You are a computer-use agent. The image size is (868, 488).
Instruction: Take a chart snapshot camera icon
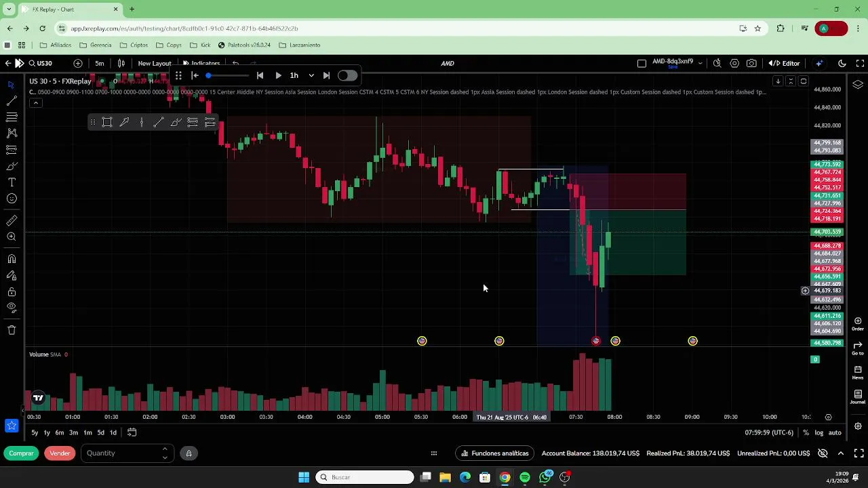751,63
